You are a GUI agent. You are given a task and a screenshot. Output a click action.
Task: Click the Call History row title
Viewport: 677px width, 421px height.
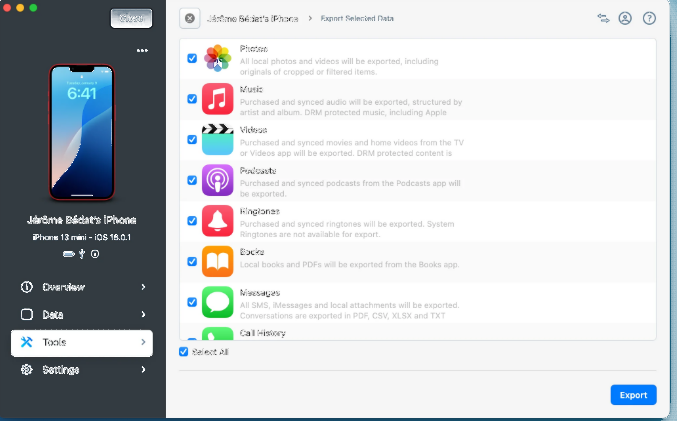[263, 332]
